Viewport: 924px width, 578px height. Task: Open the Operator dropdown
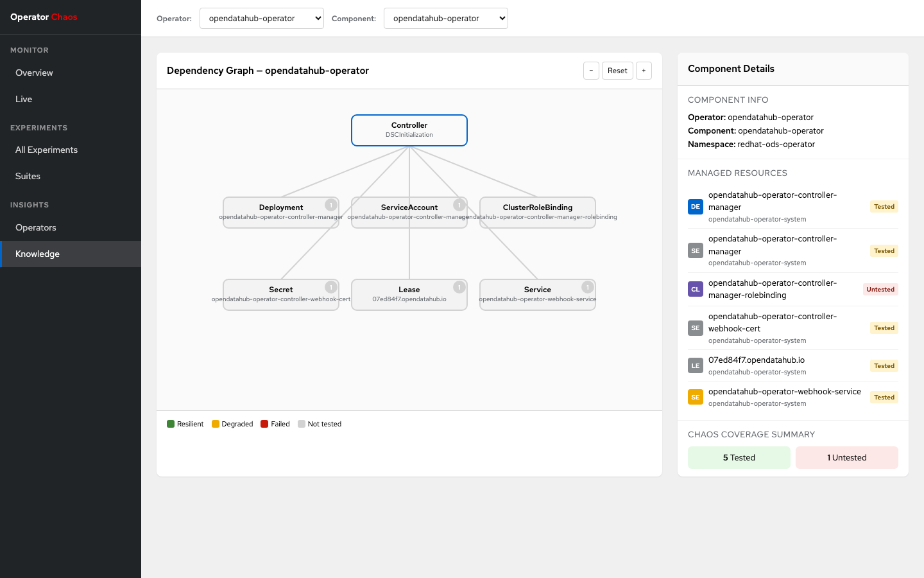tap(261, 19)
